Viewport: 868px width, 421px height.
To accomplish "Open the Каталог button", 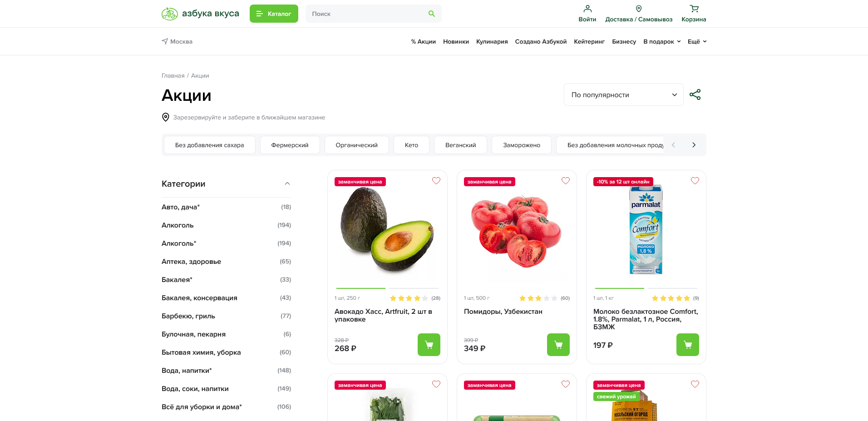I will 274,14.
